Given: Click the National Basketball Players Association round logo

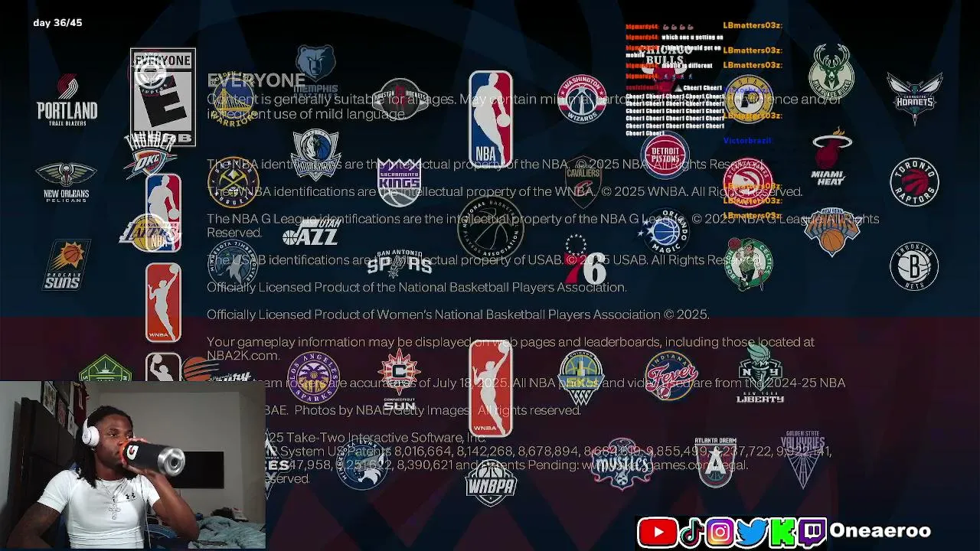Looking at the screenshot, I should pyautogui.click(x=491, y=228).
